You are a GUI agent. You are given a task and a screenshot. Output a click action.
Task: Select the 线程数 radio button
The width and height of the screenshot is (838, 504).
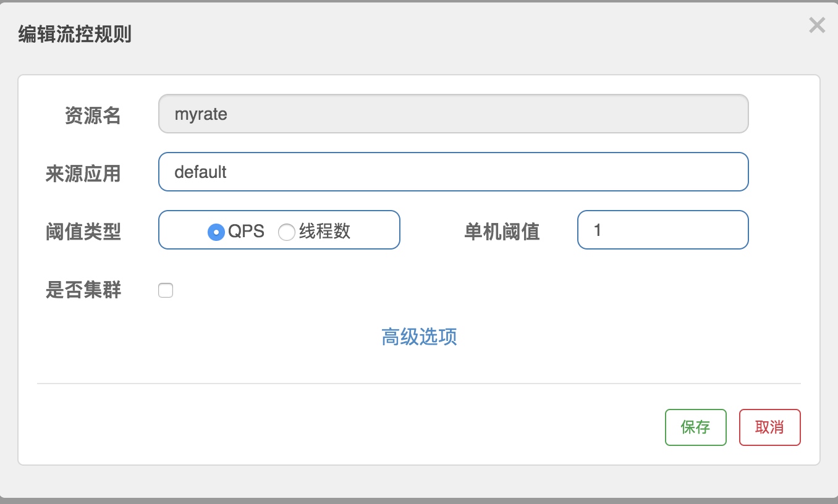coord(286,232)
